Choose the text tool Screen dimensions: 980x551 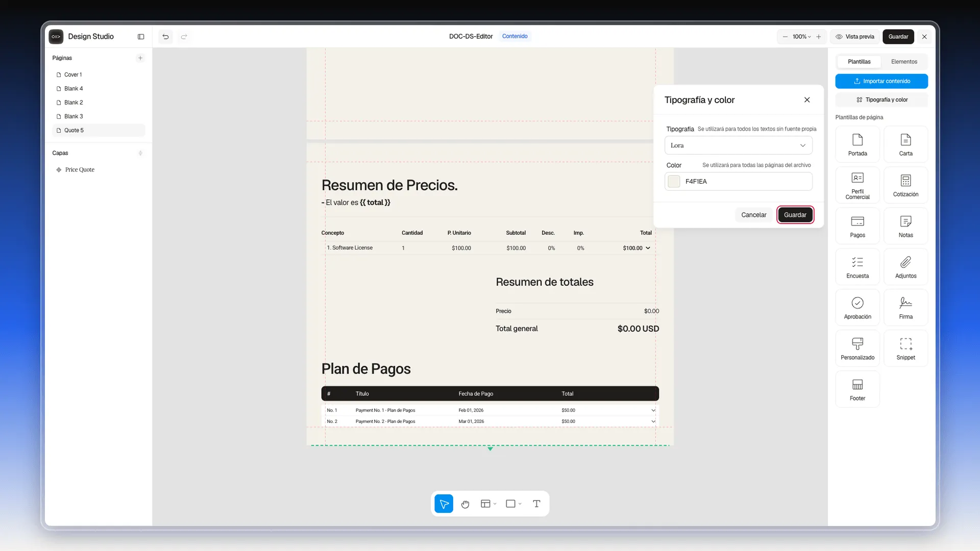tap(536, 504)
